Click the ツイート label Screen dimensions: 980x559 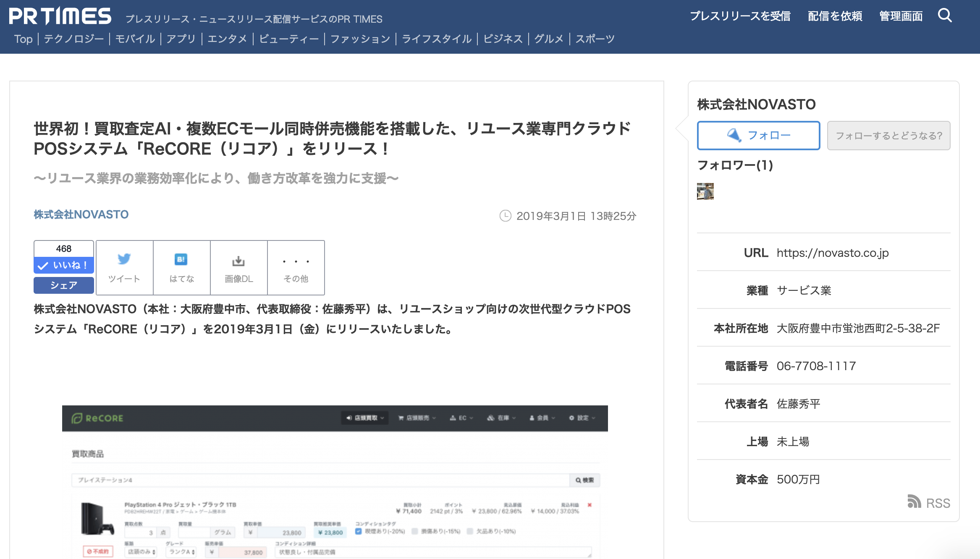(124, 279)
